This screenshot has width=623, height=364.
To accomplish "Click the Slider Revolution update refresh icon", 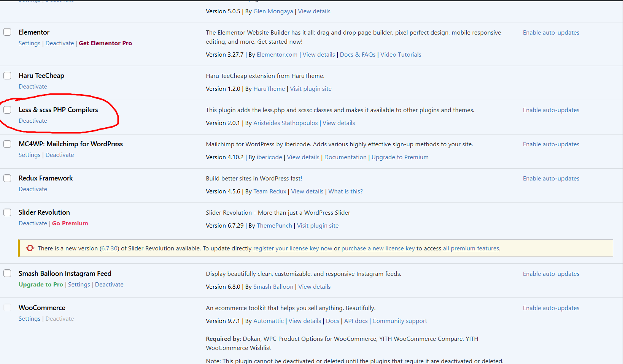I will click(x=30, y=248).
